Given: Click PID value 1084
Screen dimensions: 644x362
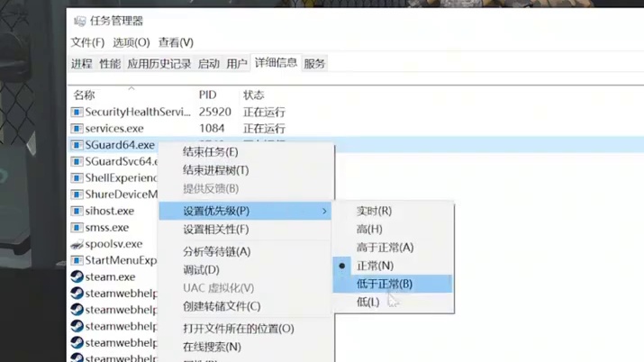Looking at the screenshot, I should coord(212,128).
